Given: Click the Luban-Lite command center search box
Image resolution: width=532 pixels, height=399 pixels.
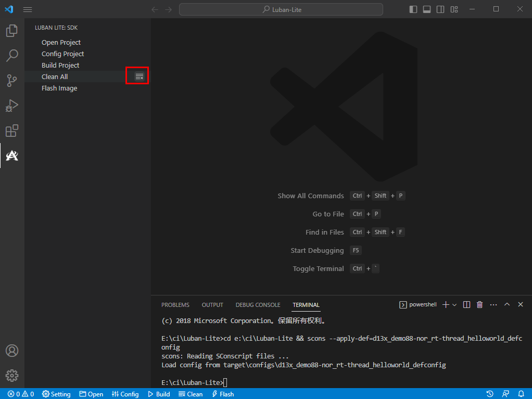Looking at the screenshot, I should coord(281,9).
